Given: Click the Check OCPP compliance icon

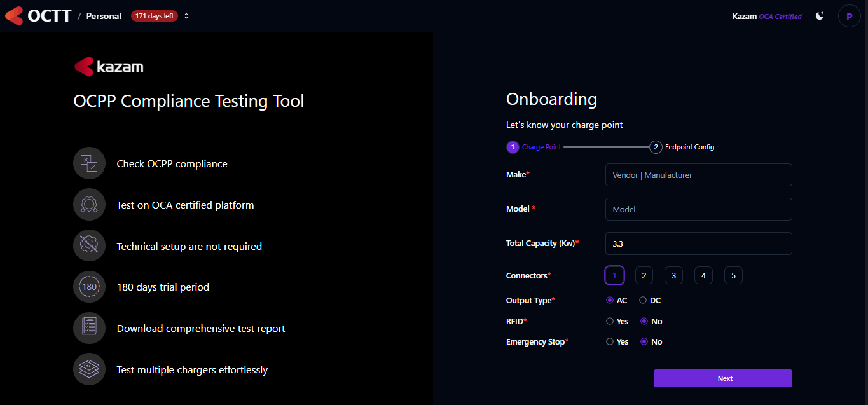Looking at the screenshot, I should [89, 163].
